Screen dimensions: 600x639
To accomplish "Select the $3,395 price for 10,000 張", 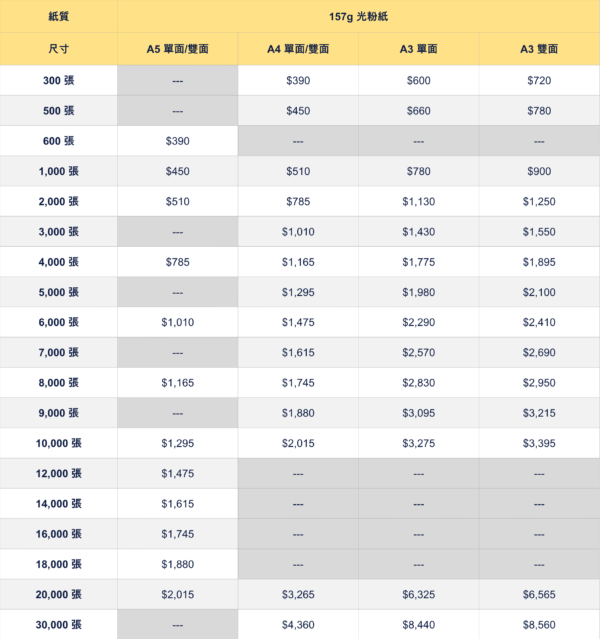I will pos(539,443).
